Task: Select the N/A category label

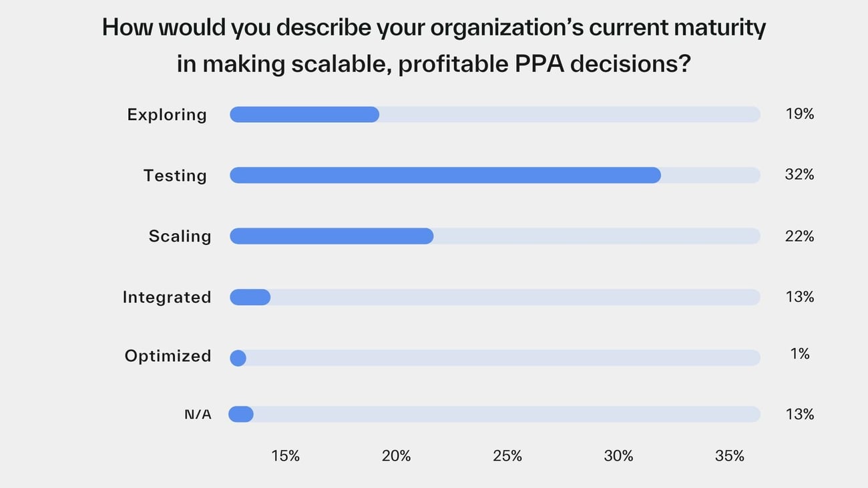Action: click(x=198, y=415)
